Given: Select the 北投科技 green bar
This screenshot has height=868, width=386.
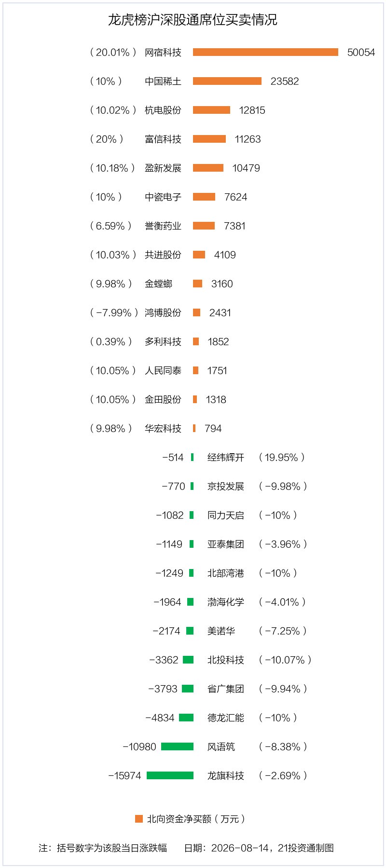Looking at the screenshot, I should (x=188, y=660).
